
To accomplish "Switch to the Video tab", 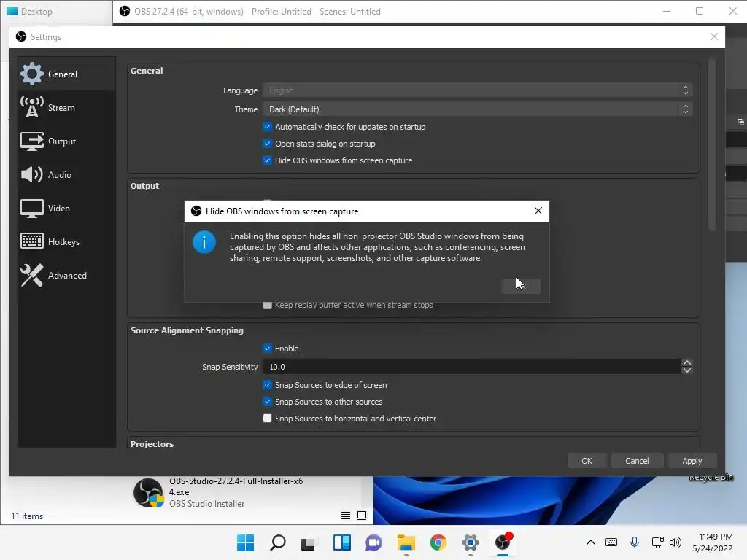I will [x=66, y=209].
